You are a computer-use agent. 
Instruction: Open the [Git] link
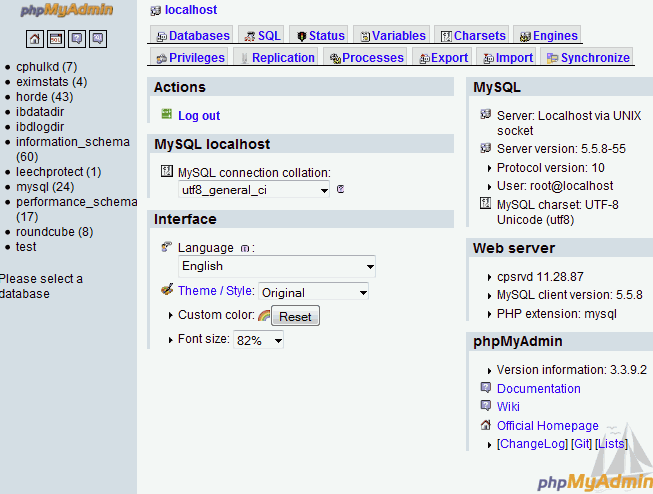tap(581, 444)
